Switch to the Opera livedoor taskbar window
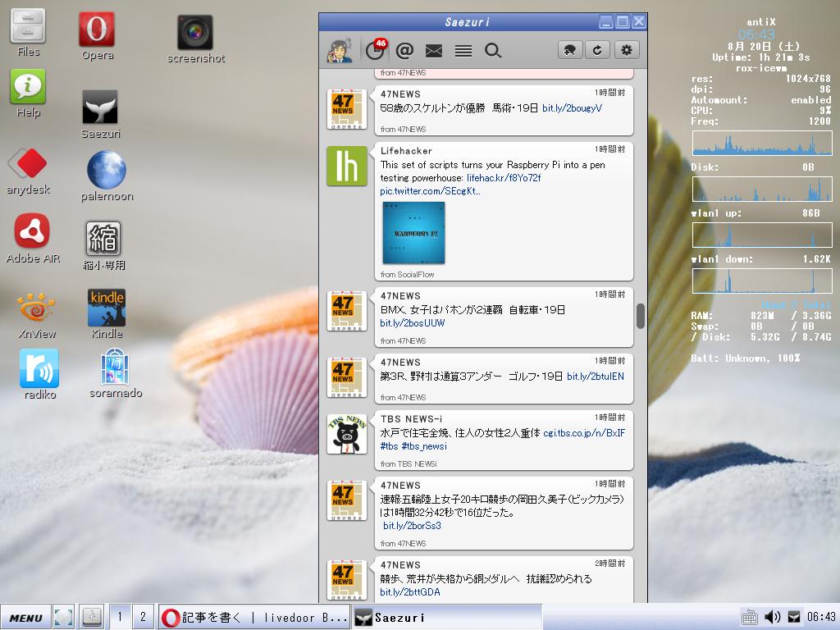840x630 pixels. (254, 617)
